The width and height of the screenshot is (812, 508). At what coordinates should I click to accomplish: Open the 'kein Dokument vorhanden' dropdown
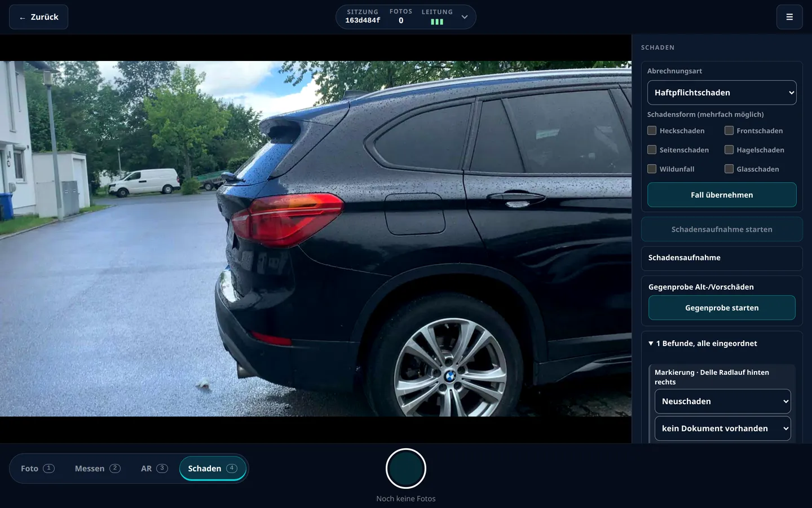[722, 428]
